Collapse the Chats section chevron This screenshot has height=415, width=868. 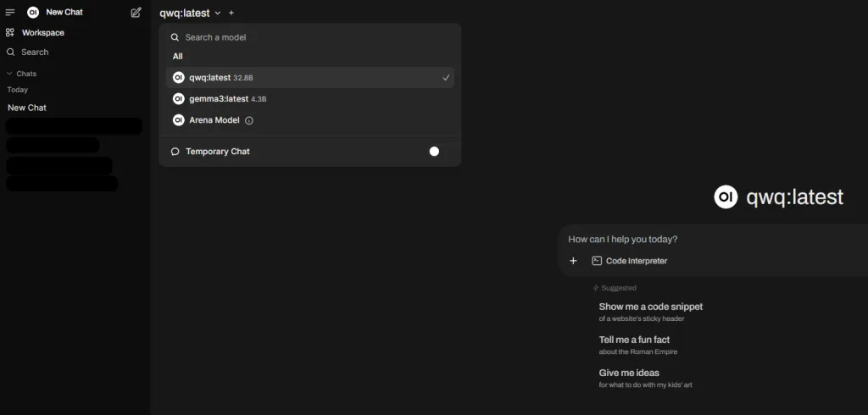8,74
